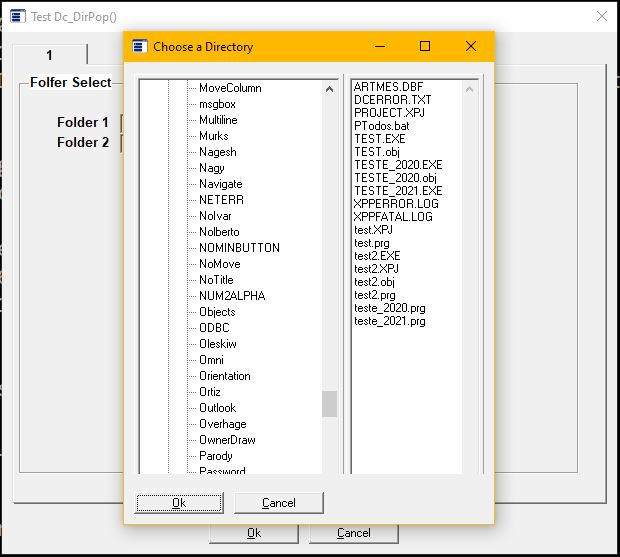The width and height of the screenshot is (620, 557).
Task: Switch to tab 1 in the test window
Action: 50,55
